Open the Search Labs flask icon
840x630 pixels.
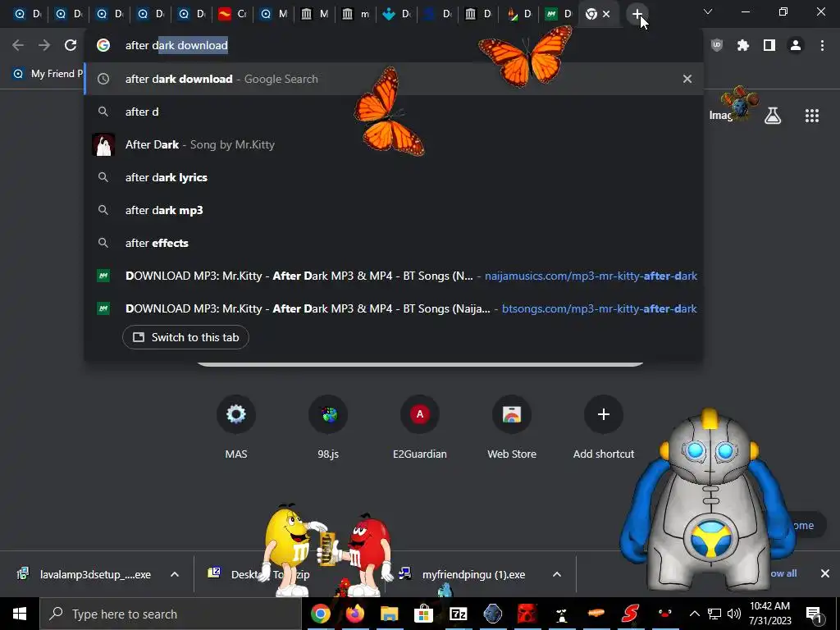(x=773, y=116)
